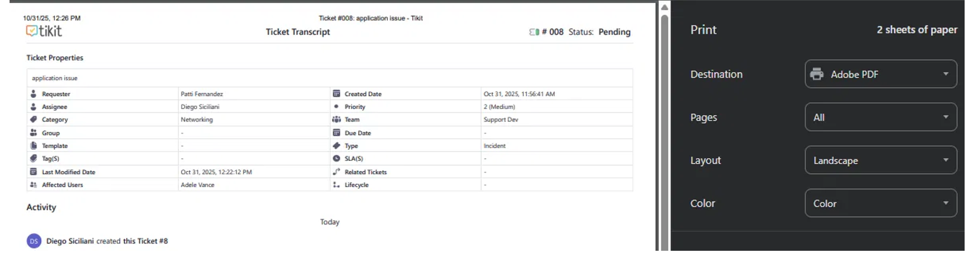
Task: Click the Category tag icon
Action: (33, 120)
